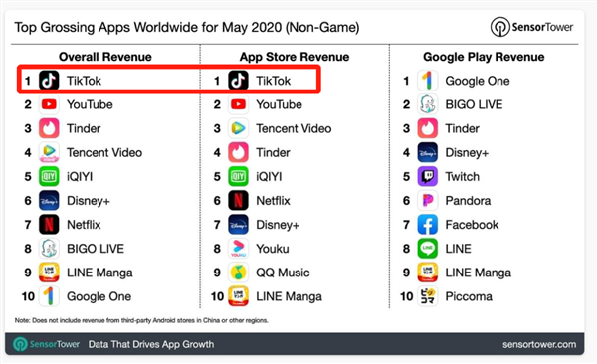Select the Google One icon ranked first

(427, 81)
